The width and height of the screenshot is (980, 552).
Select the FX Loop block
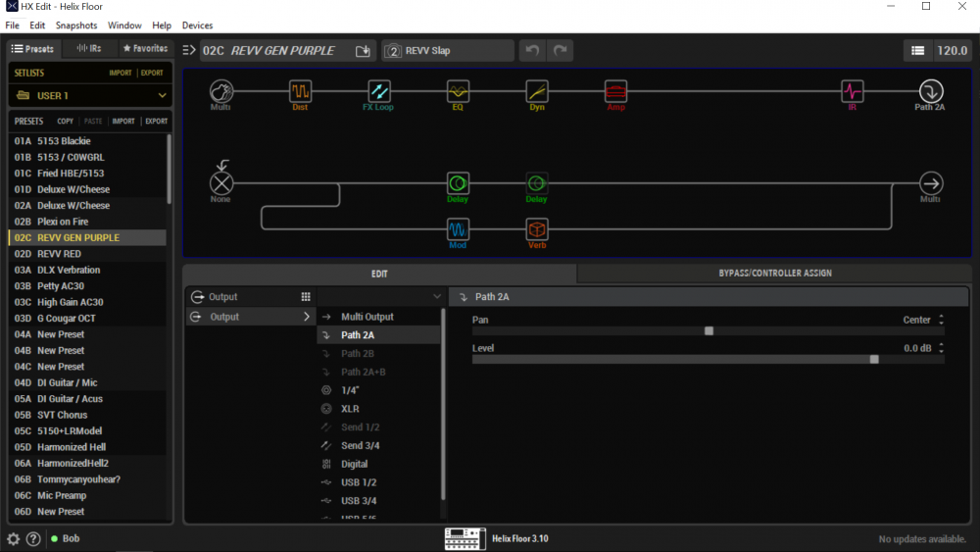pyautogui.click(x=378, y=91)
